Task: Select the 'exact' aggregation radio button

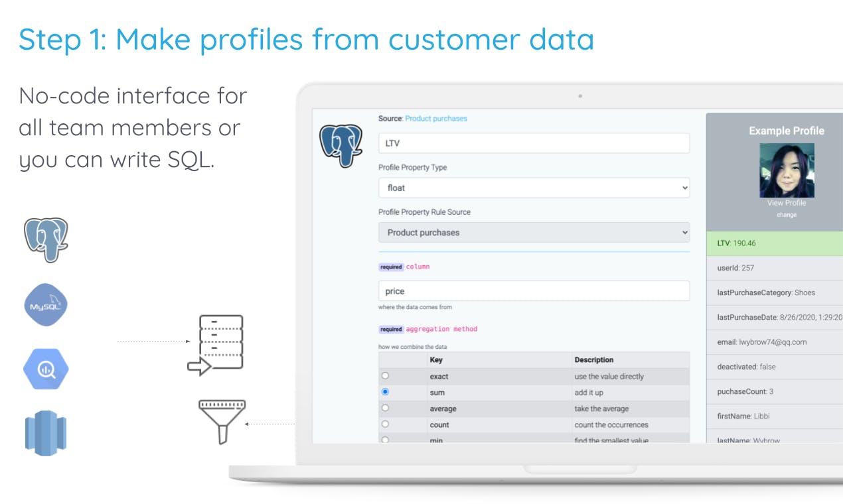Action: tap(385, 376)
